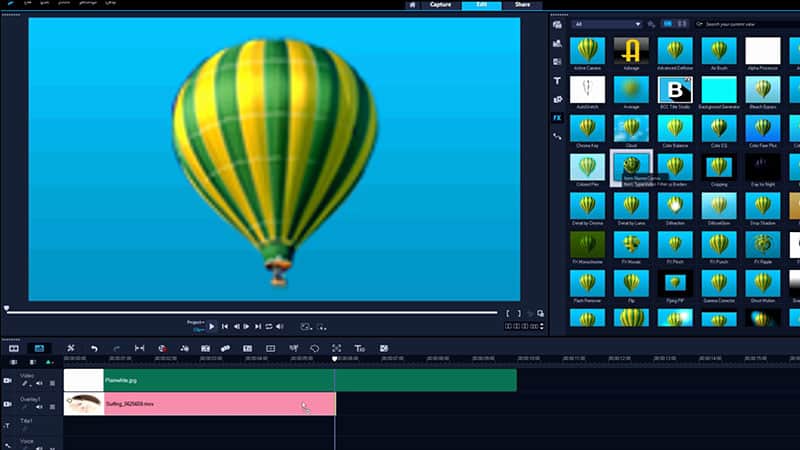The width and height of the screenshot is (800, 450).
Task: Switch to Timeline view
Action: pyautogui.click(x=39, y=348)
